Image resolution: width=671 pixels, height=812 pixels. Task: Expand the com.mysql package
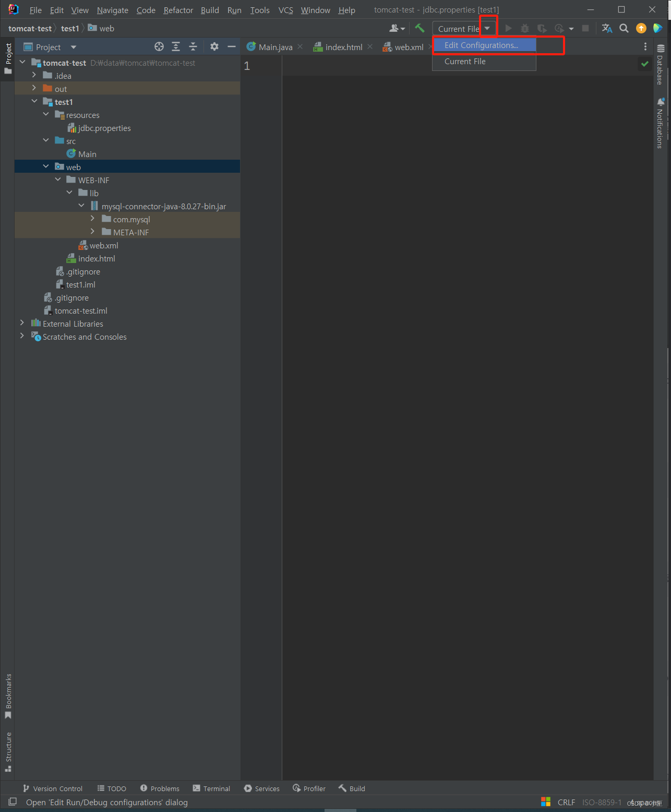(x=93, y=219)
